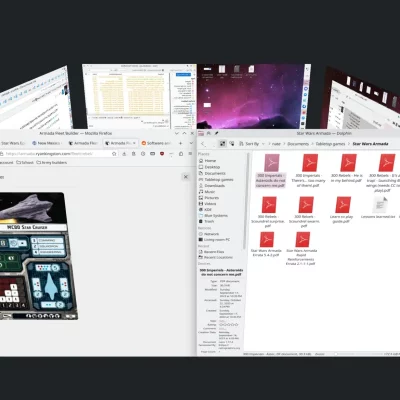Open the PDF '300 Imperials - Asteroids do not concern me'
The height and width of the screenshot is (400, 400).
pyautogui.click(x=271, y=171)
